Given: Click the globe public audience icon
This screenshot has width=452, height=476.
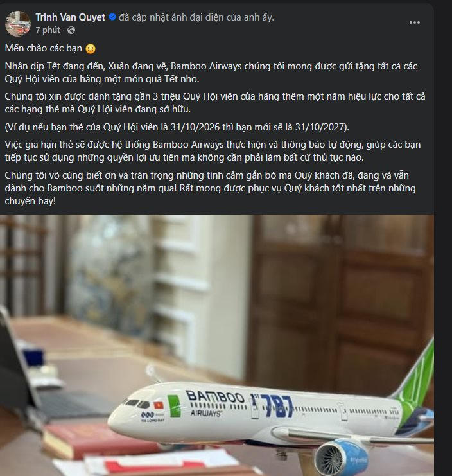Looking at the screenshot, I should 71,30.
